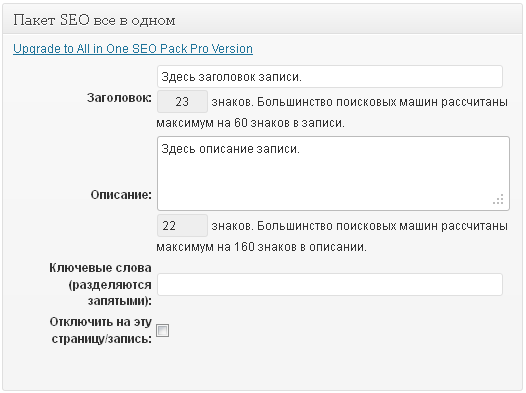Click text 'максимум на 160 знаков в описании.'

pos(262,247)
